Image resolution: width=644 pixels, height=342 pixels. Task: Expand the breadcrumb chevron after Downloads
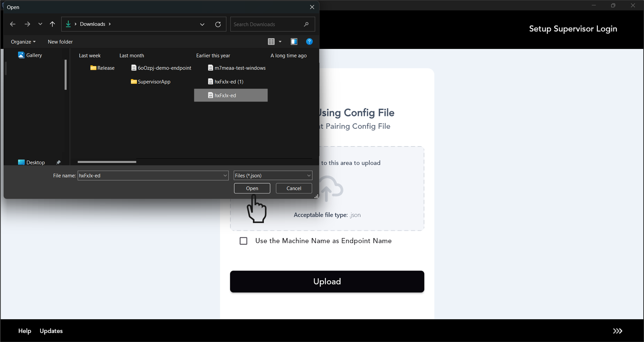click(x=110, y=24)
